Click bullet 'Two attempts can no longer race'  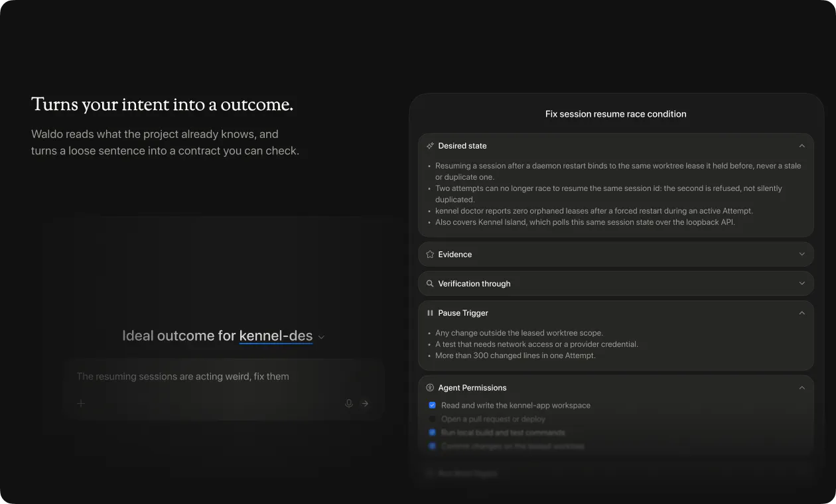[x=608, y=194]
